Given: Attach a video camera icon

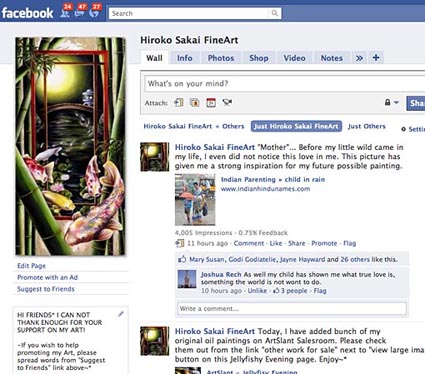Looking at the screenshot, I should pos(227,102).
